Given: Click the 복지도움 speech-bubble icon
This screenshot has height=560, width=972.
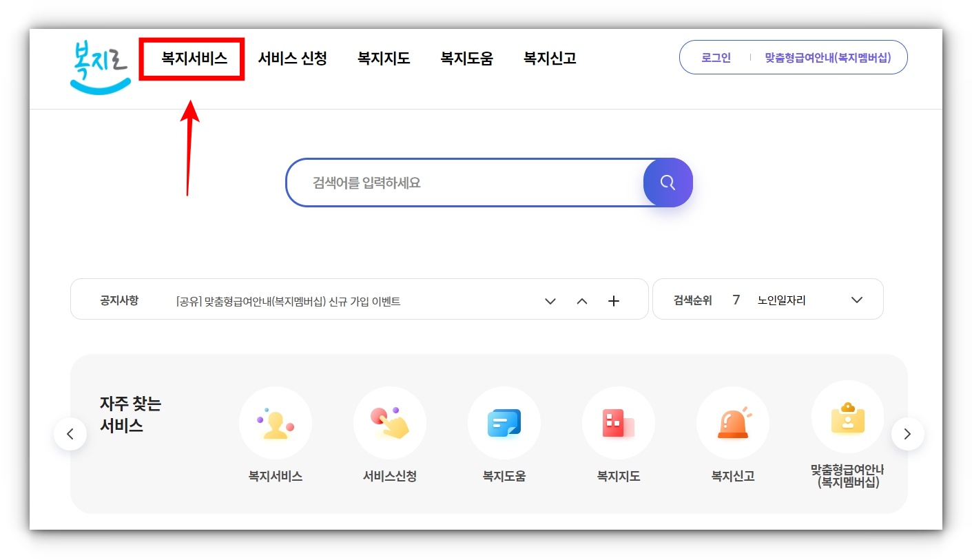Looking at the screenshot, I should click(x=504, y=423).
